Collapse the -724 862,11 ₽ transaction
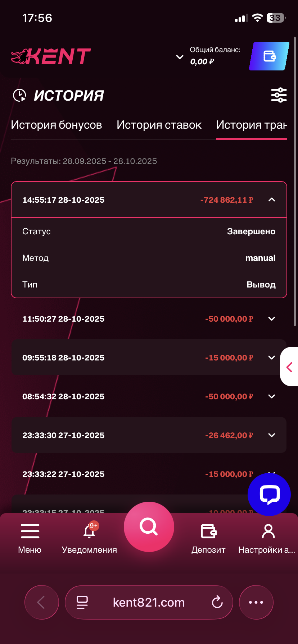This screenshot has height=644, width=298. pos(272,200)
